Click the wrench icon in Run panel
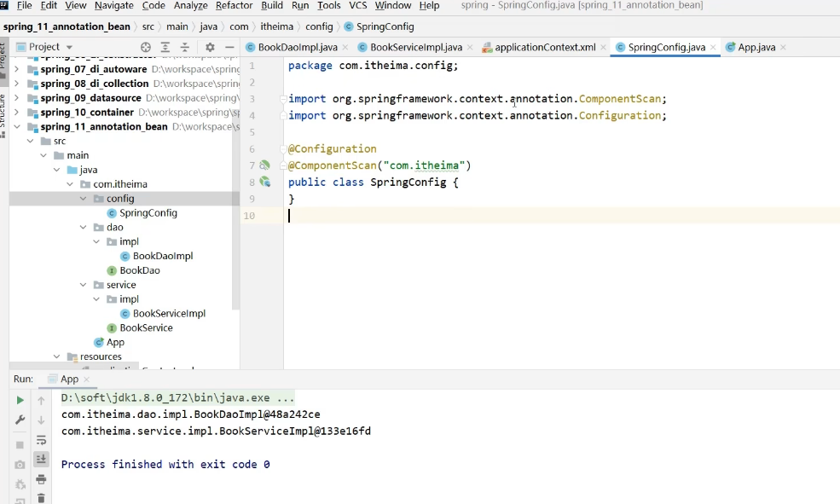 (20, 420)
